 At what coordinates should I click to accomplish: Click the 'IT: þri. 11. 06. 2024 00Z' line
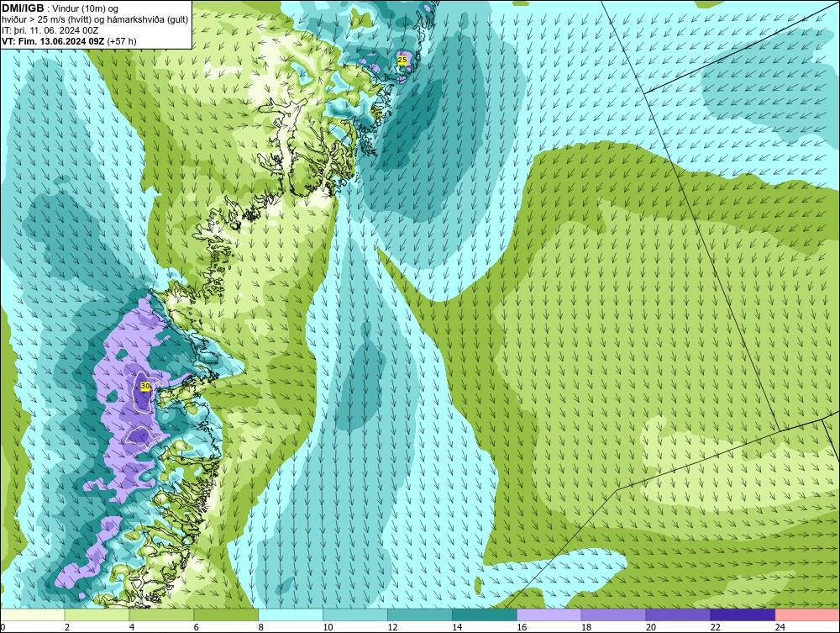tap(50, 30)
